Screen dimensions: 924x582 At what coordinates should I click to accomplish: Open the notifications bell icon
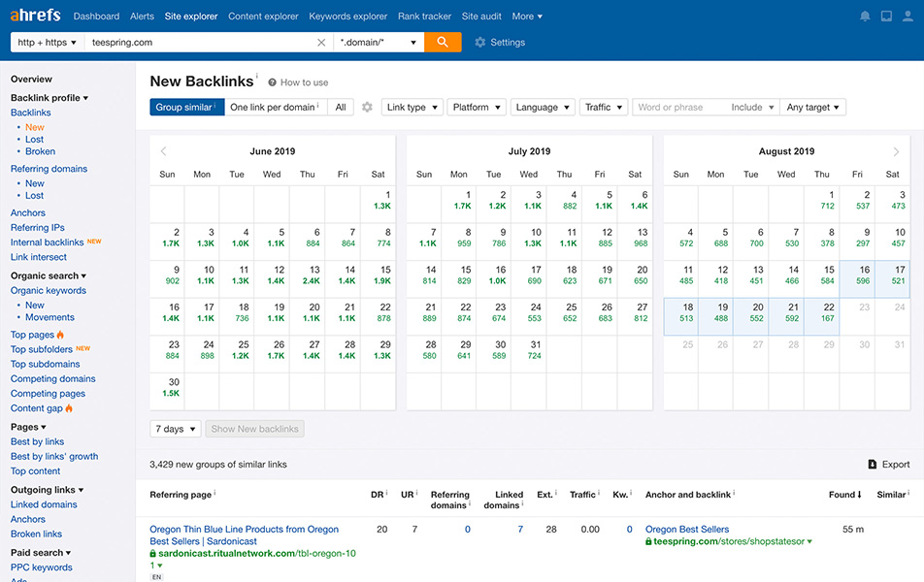click(865, 16)
